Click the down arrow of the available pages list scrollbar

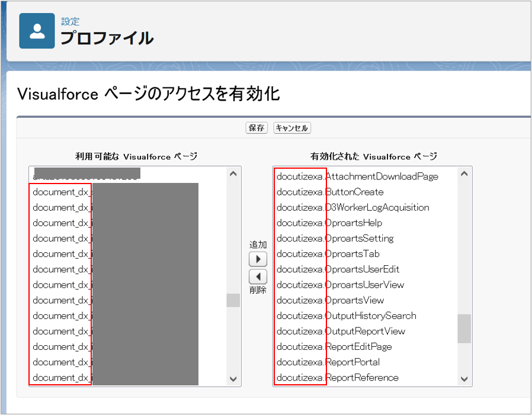(233, 379)
